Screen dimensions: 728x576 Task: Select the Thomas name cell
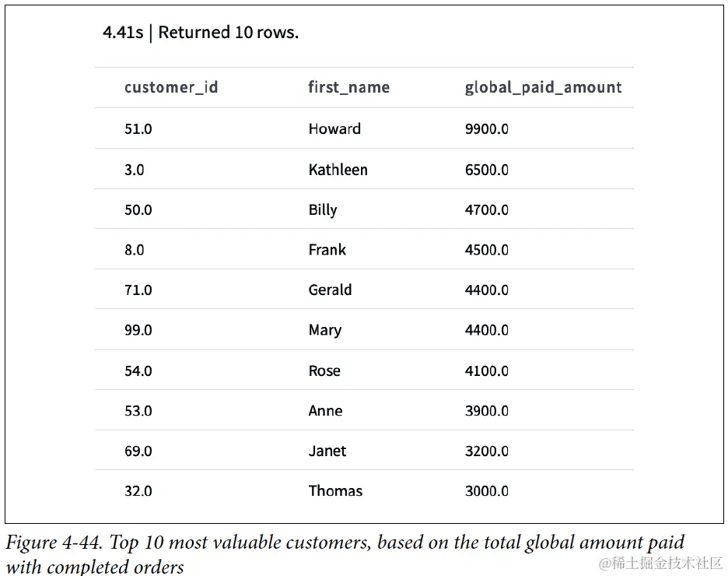[x=336, y=491]
